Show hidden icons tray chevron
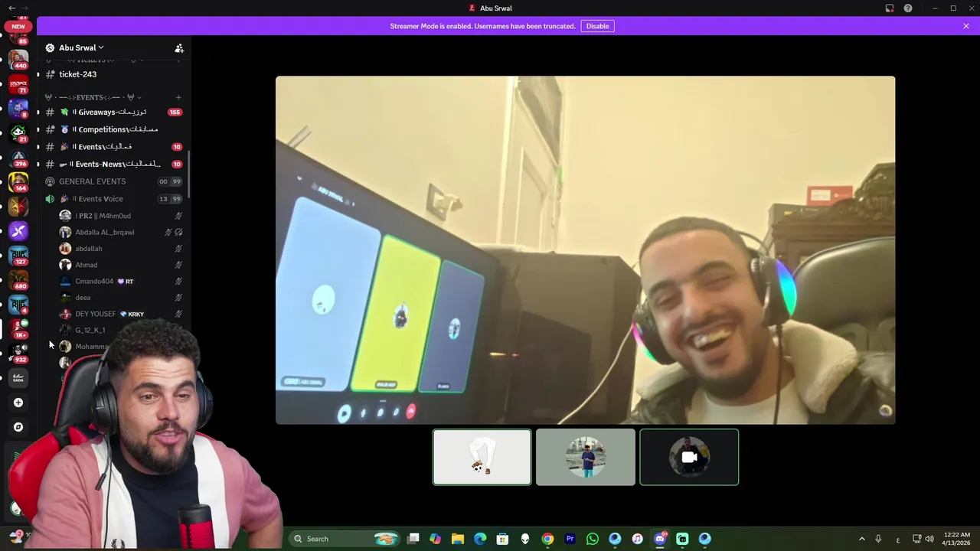Screen dimensions: 980x551 (861, 539)
